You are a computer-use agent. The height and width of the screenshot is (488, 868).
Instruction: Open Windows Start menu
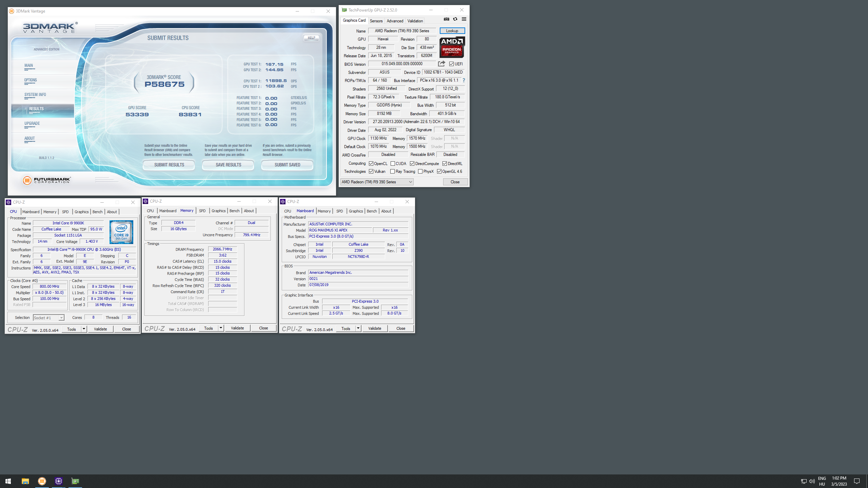(x=8, y=481)
